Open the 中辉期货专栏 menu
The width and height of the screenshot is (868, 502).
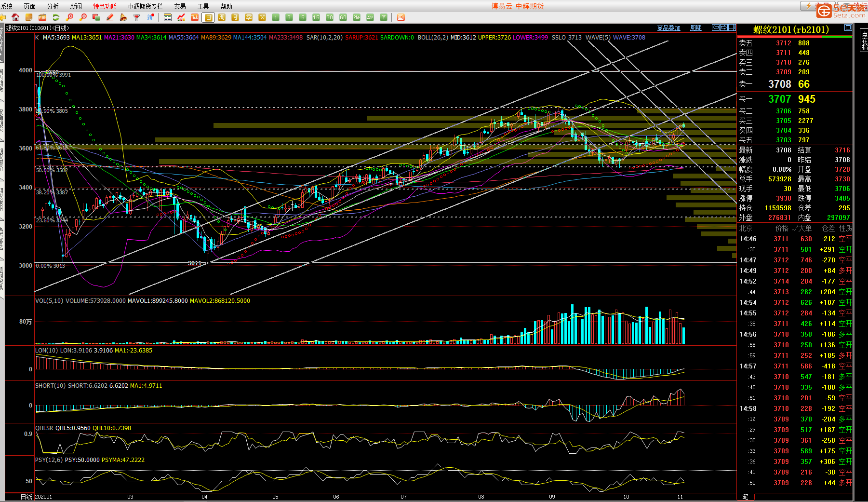[145, 6]
